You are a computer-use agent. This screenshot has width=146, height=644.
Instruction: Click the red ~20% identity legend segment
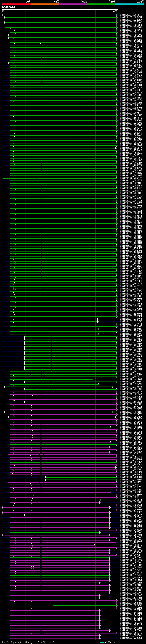pyautogui.click(x=16, y=4)
